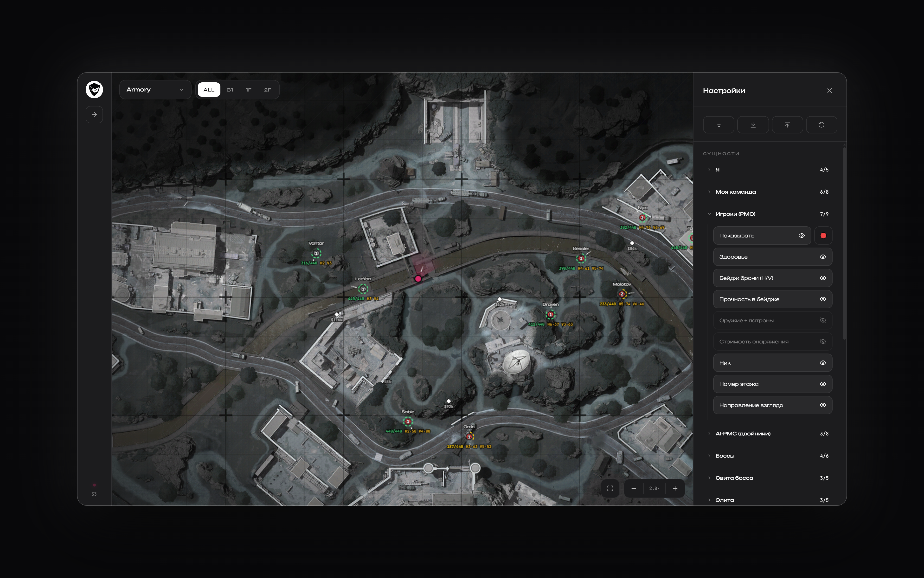Enable Стоимость снаряжения visibility
The width and height of the screenshot is (924, 578).
(823, 341)
